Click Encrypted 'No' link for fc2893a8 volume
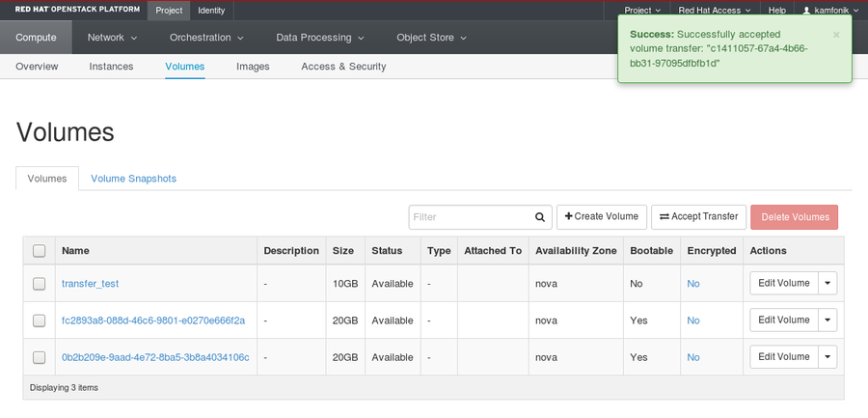 tap(693, 320)
